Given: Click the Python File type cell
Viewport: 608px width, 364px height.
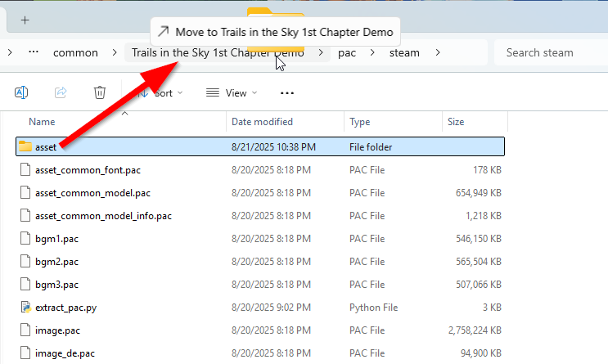Looking at the screenshot, I should pyautogui.click(x=374, y=308).
